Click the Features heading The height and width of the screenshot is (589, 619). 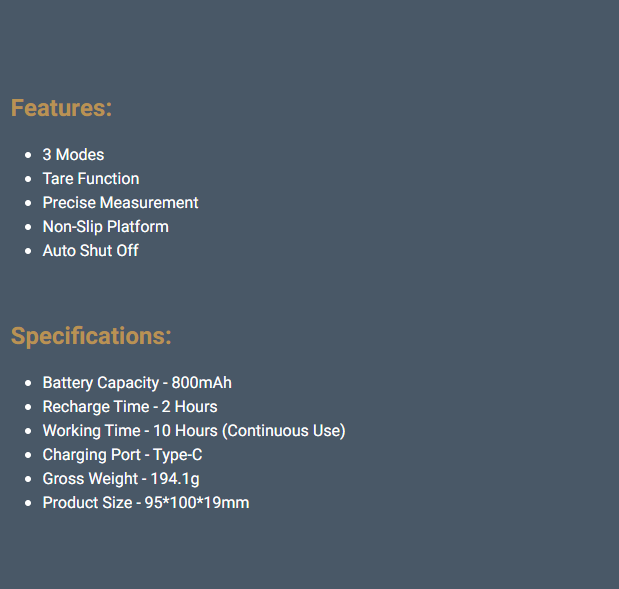(x=61, y=108)
